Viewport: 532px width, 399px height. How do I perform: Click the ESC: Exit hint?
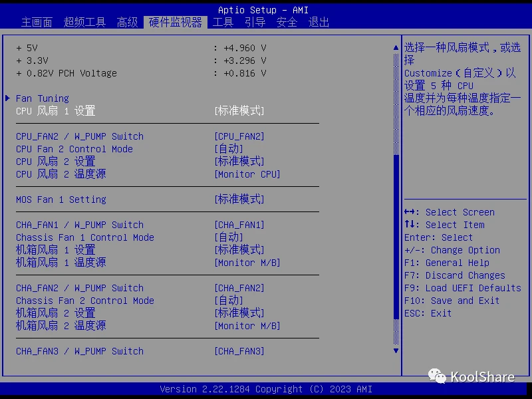(x=428, y=313)
